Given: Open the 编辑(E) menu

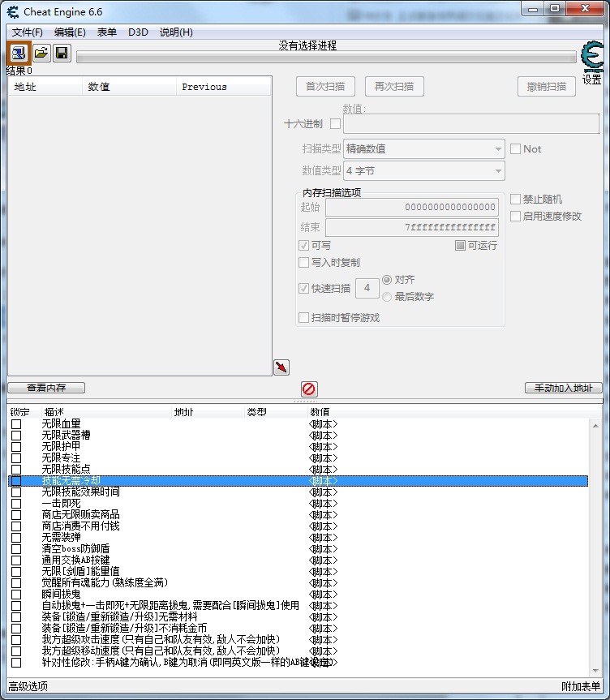Looking at the screenshot, I should pyautogui.click(x=70, y=32).
